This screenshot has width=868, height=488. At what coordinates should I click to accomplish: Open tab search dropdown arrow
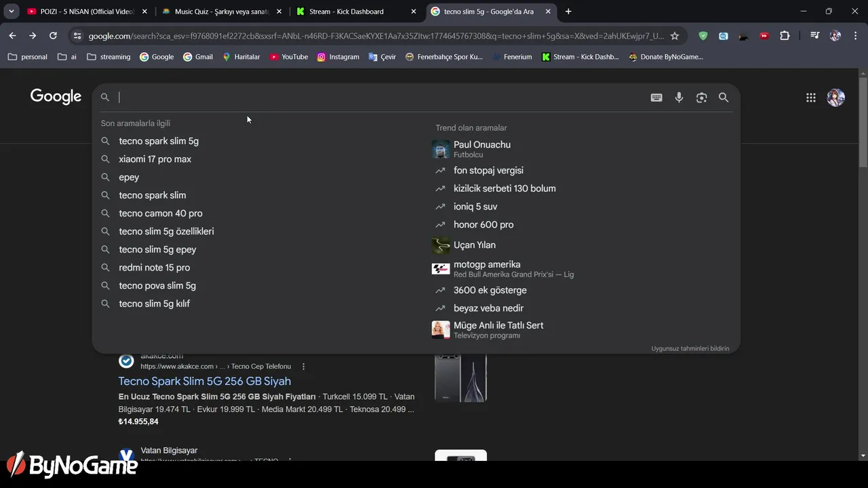tap(12, 12)
